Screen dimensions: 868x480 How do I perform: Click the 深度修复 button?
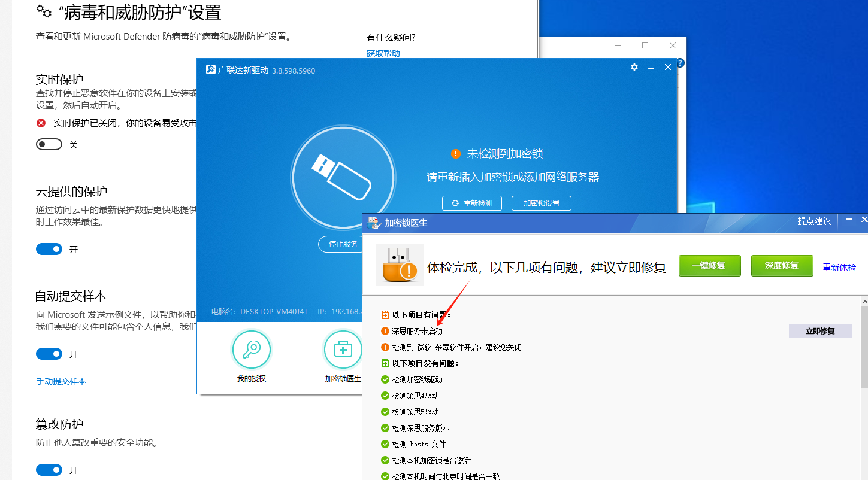782,266
